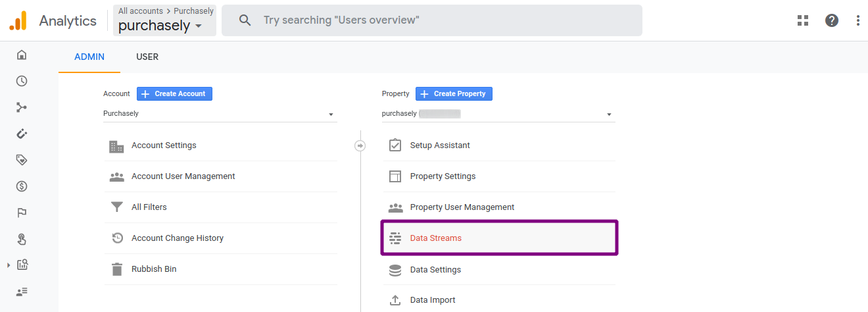Open Realtime clock icon in sidebar

pyautogui.click(x=22, y=81)
